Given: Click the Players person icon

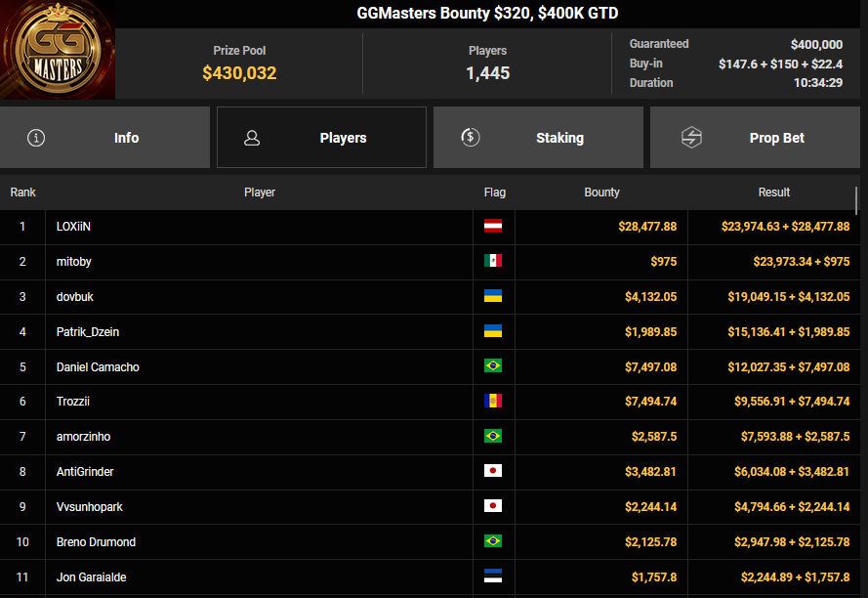Looking at the screenshot, I should click(x=252, y=138).
